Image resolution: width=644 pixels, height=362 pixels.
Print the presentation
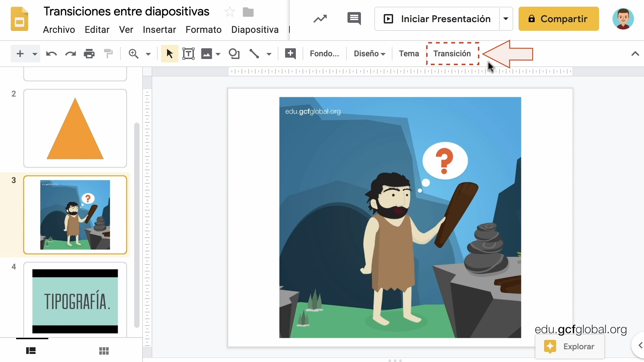point(89,54)
